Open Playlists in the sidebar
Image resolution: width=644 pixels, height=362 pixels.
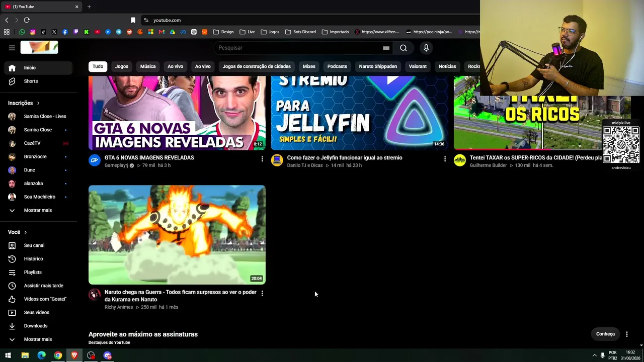(38, 272)
